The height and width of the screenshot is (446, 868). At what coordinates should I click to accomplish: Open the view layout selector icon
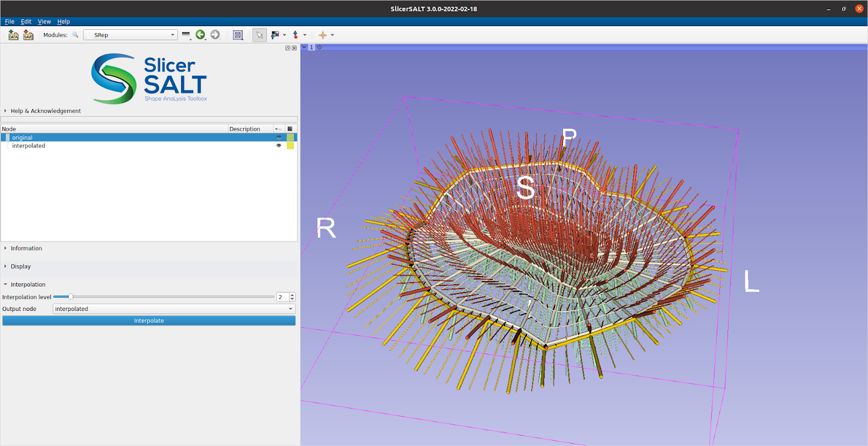pyautogui.click(x=238, y=35)
